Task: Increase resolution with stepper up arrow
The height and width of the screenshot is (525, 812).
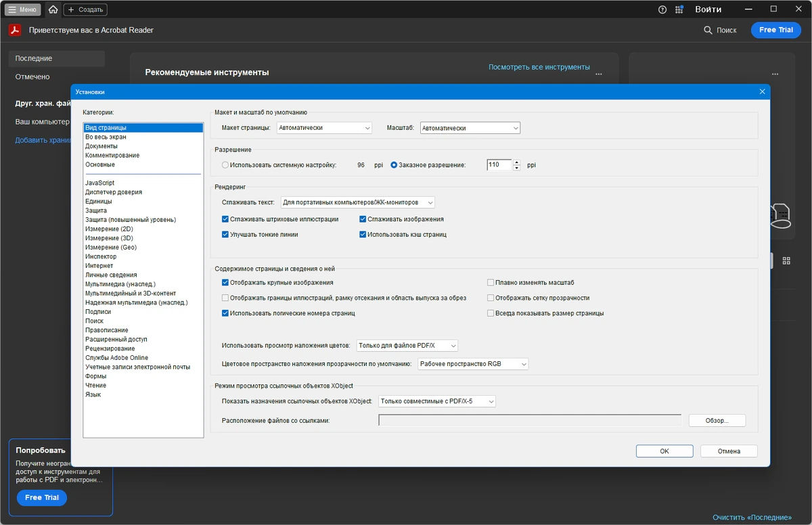Action: tap(517, 162)
